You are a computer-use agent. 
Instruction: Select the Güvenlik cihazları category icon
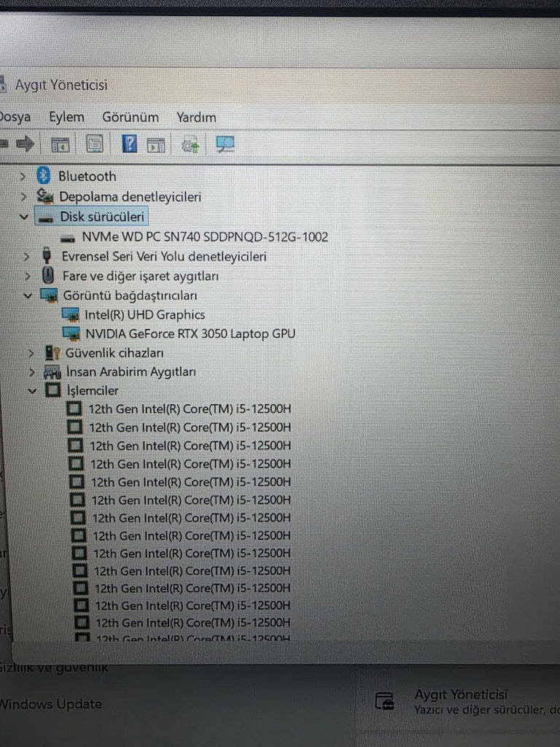coord(52,352)
